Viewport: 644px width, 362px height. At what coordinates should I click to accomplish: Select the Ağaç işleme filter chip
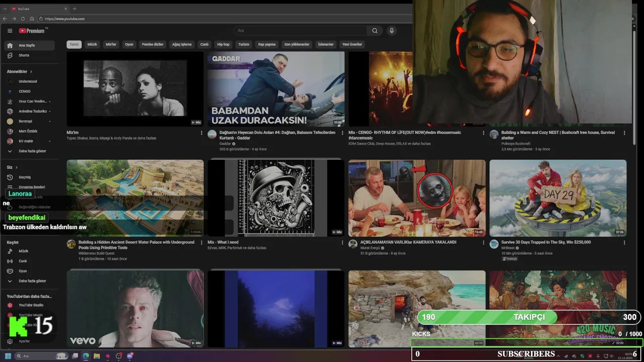(182, 44)
